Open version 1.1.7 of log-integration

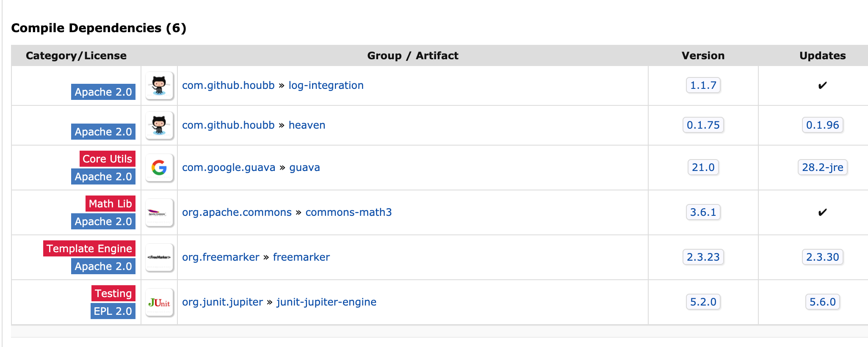[x=703, y=85]
